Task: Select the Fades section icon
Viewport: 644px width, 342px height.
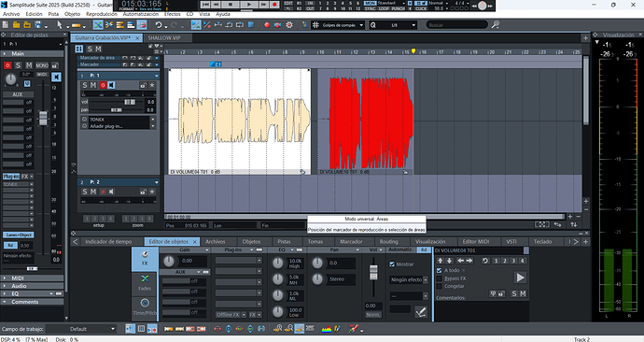Action: tap(145, 283)
